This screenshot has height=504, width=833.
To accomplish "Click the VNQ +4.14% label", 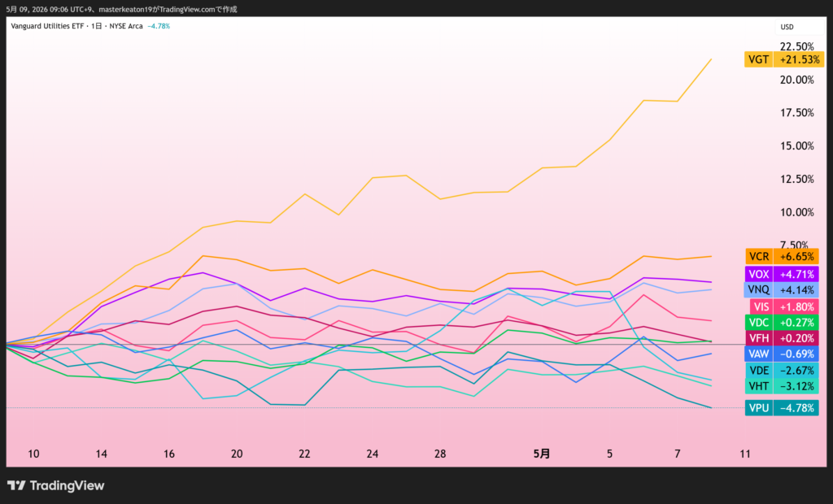I will 782,290.
